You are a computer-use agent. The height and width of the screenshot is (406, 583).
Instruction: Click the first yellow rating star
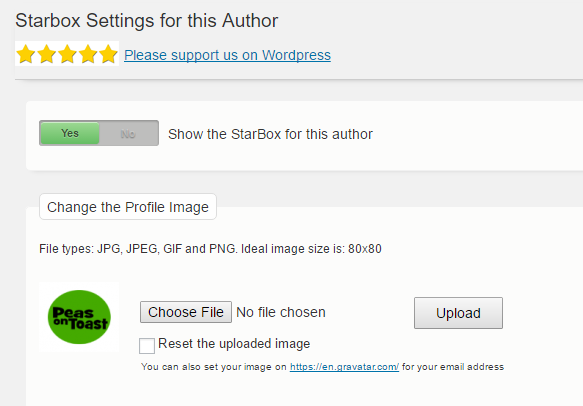26,54
